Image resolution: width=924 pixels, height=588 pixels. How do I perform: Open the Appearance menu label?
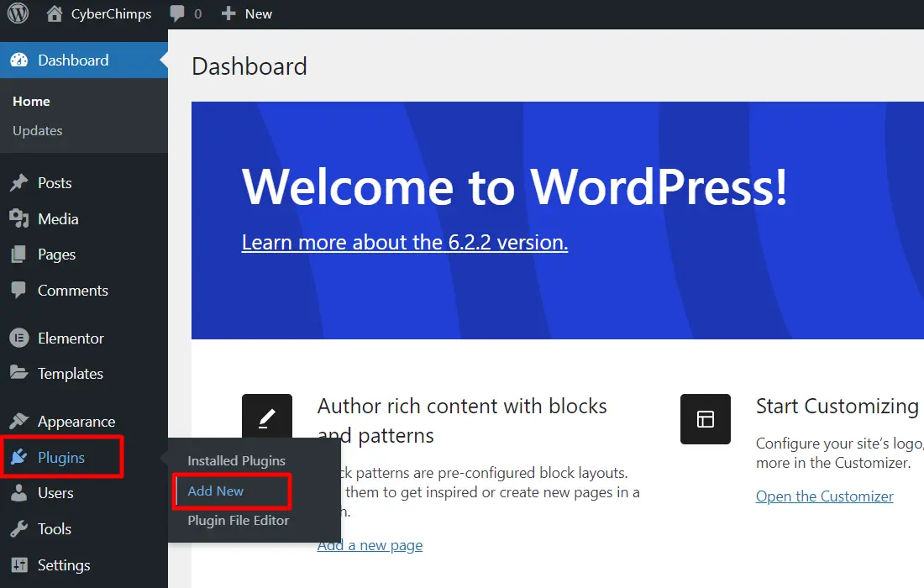(76, 422)
